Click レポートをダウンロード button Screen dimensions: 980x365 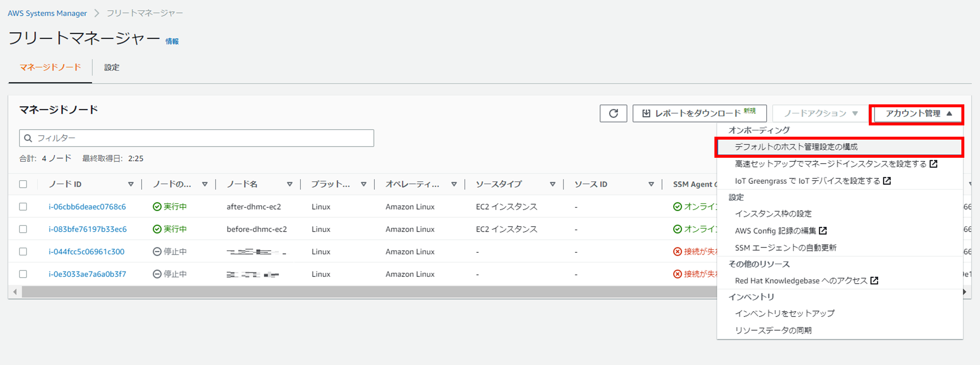(x=699, y=113)
